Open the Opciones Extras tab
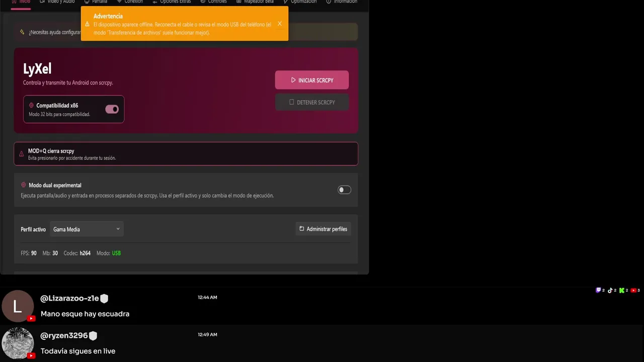 tap(172, 2)
